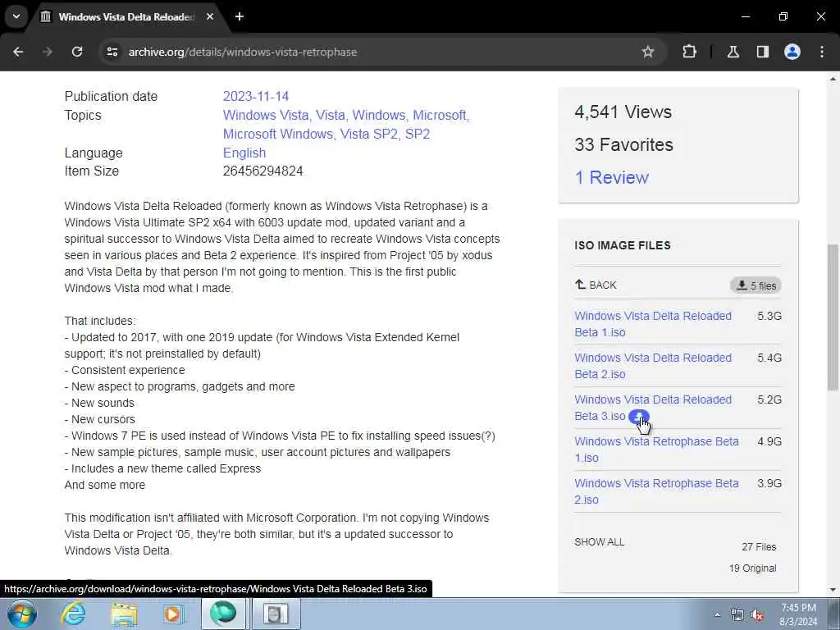The width and height of the screenshot is (840, 630).
Task: View site information icon in address bar
Action: (x=112, y=52)
